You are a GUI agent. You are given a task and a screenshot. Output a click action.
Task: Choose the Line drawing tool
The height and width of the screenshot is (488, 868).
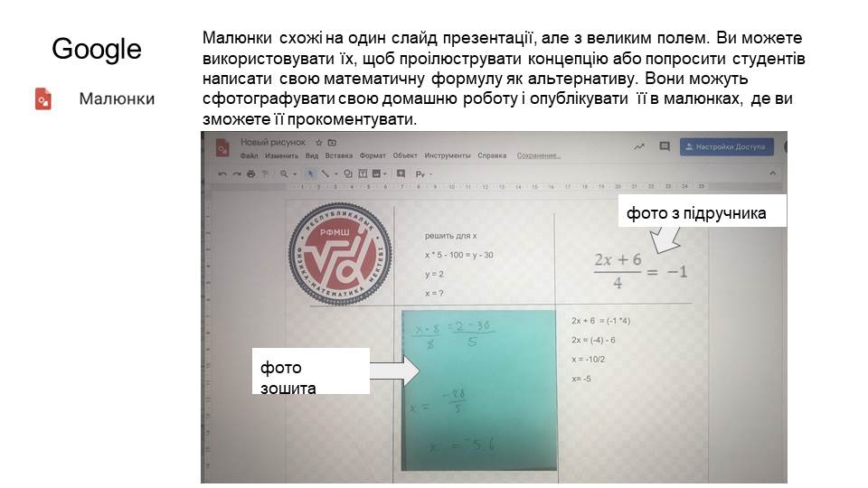(325, 174)
